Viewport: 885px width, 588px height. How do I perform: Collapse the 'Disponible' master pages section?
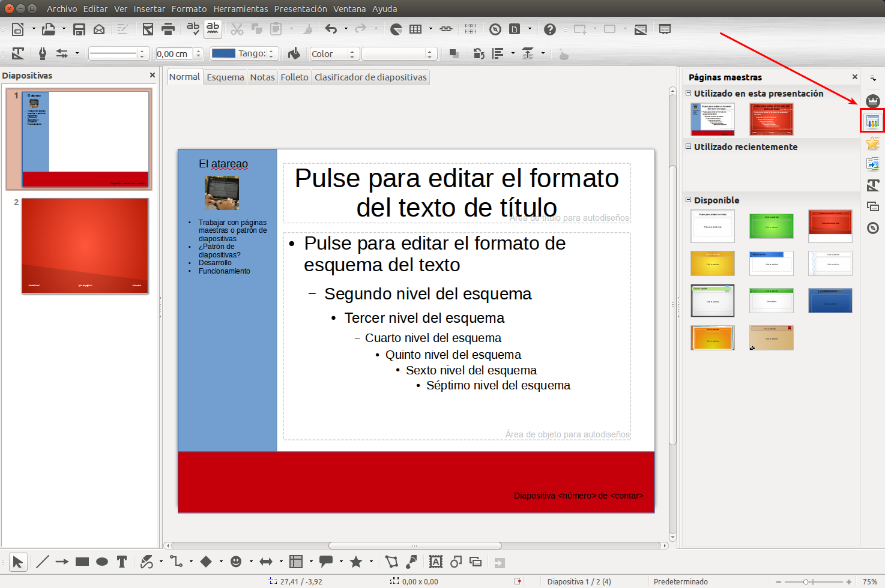coord(689,200)
